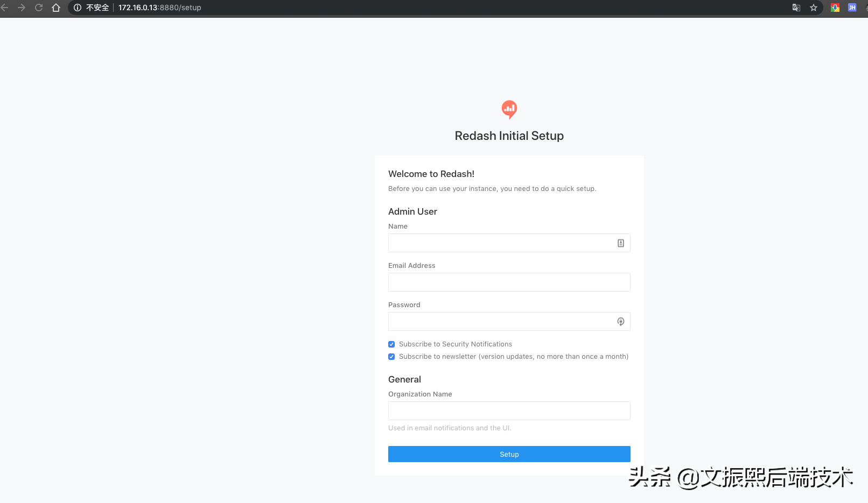Bookmark this page with the star icon
The height and width of the screenshot is (503, 868).
[814, 8]
